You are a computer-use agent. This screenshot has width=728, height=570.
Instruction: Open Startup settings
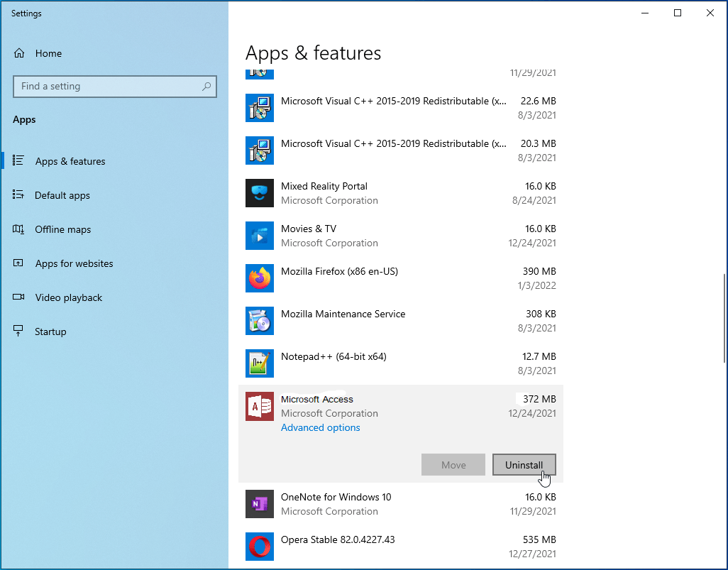(x=50, y=331)
